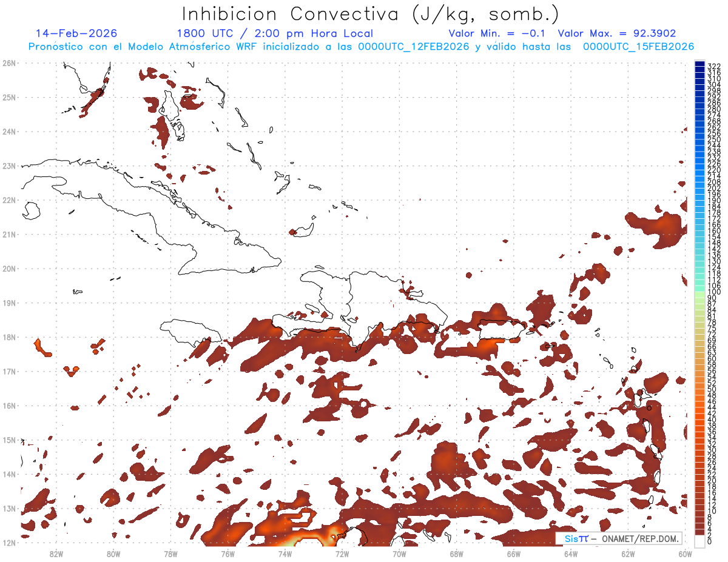Click the 'ONAMET/REP.DOM.' credit label
The image size is (728, 562).
(640, 539)
